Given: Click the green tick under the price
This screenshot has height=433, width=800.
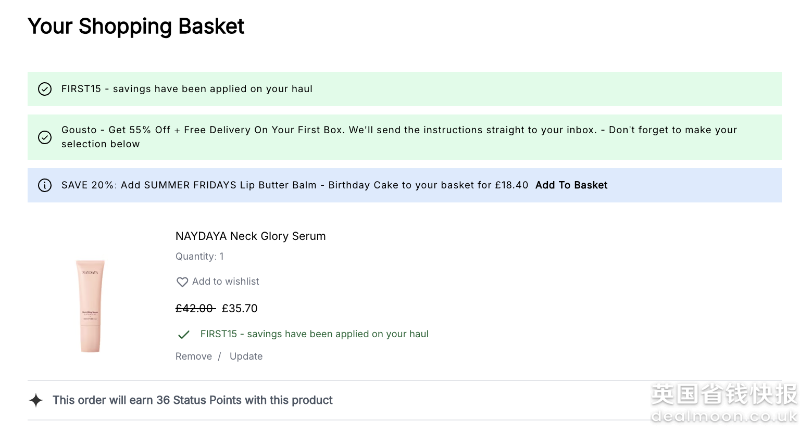Looking at the screenshot, I should click(x=183, y=334).
